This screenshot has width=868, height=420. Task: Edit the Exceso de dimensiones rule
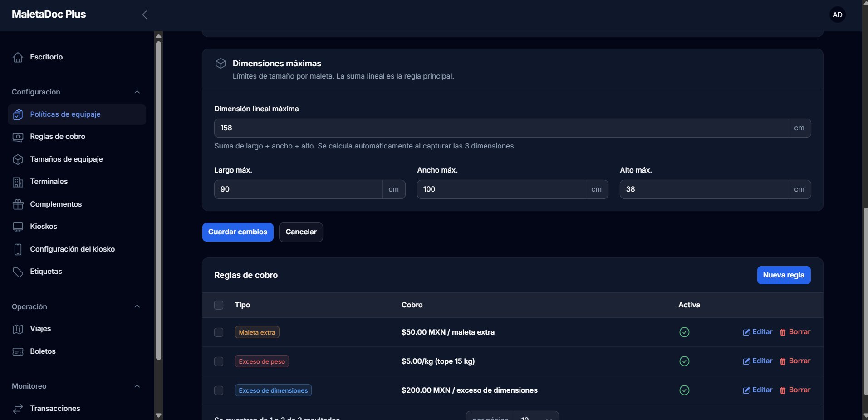tap(757, 390)
